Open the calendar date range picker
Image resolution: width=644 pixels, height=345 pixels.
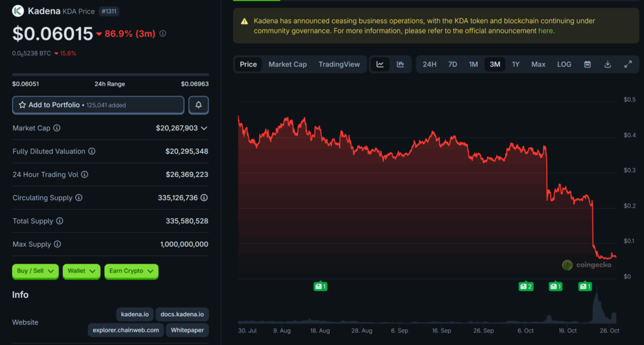[x=587, y=64]
